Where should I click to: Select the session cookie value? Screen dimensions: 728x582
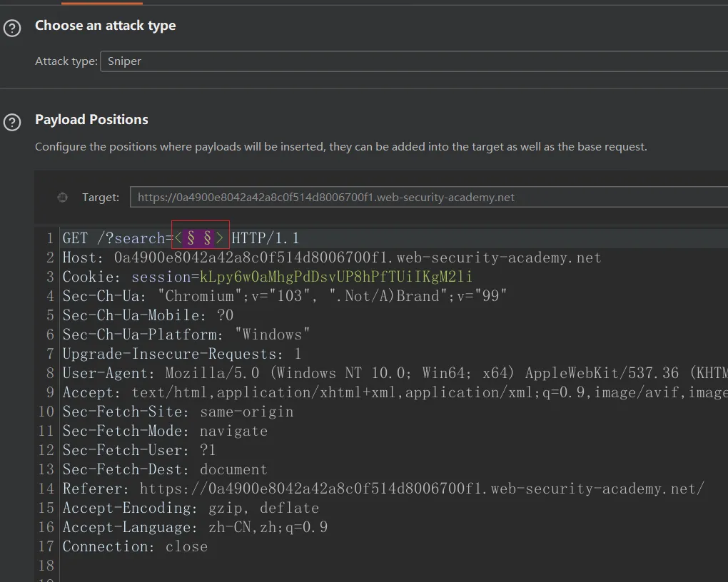pyautogui.click(x=335, y=277)
